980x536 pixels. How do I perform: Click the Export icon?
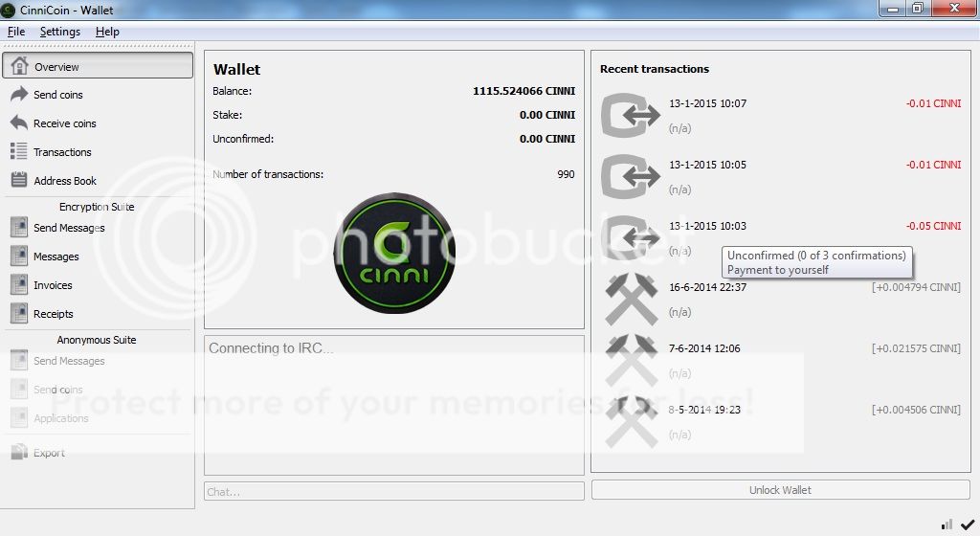[19, 452]
